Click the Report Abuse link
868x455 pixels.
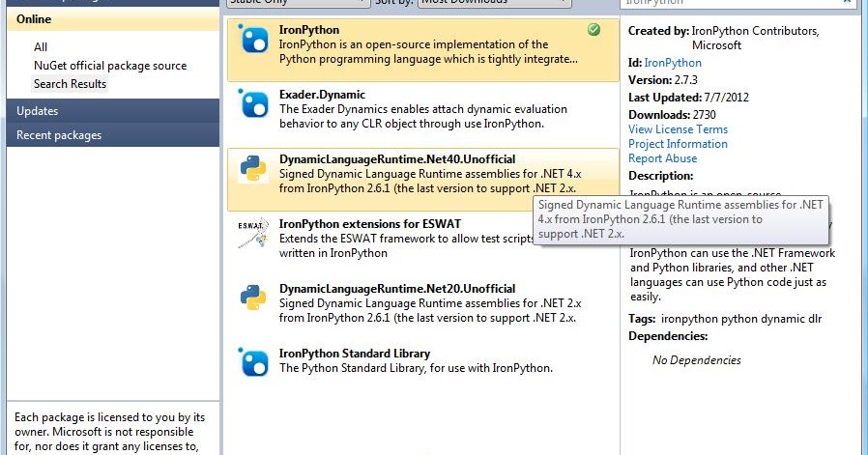[x=662, y=157]
